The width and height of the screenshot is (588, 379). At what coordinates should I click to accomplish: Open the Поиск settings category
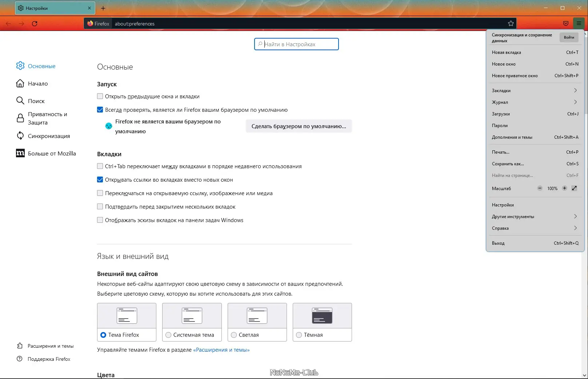click(31, 101)
